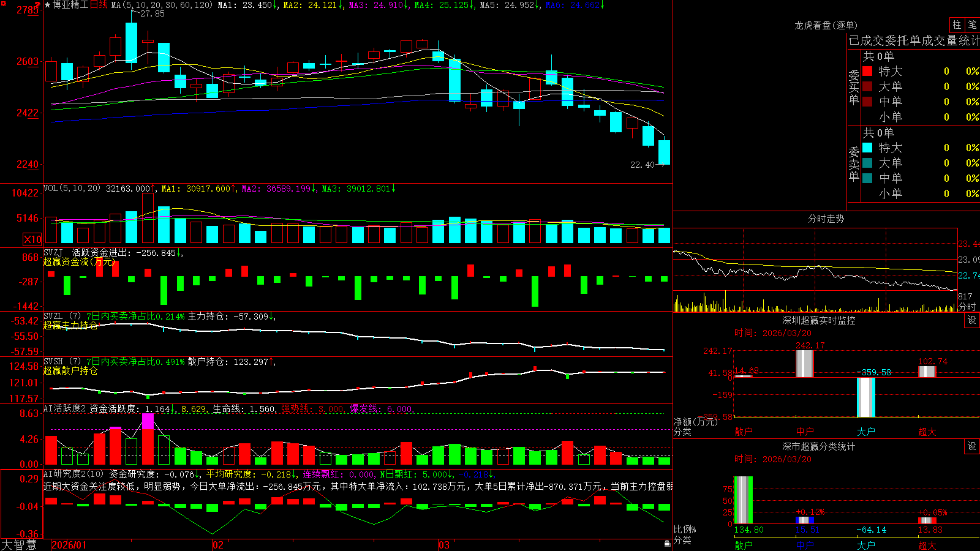
Task: Click cyan 特大 sell order swatch
Action: 867,148
